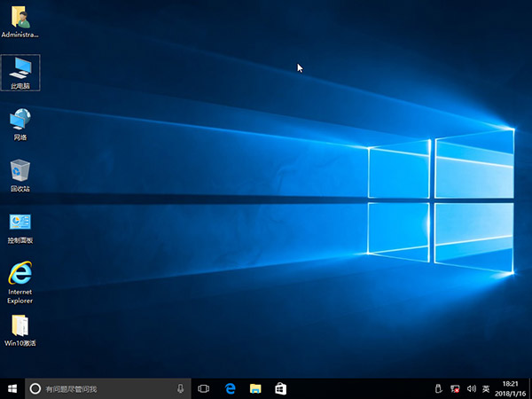
Task: Click the Cortana circle icon
Action: 35,388
